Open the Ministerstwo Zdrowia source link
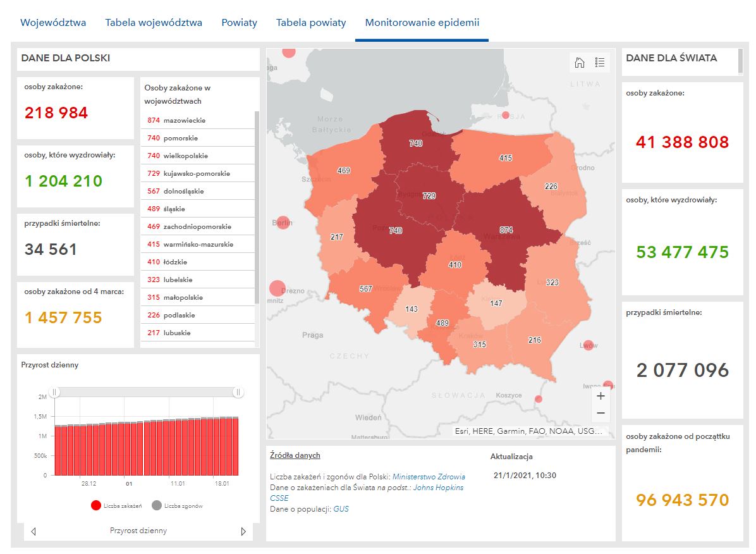 point(429,477)
